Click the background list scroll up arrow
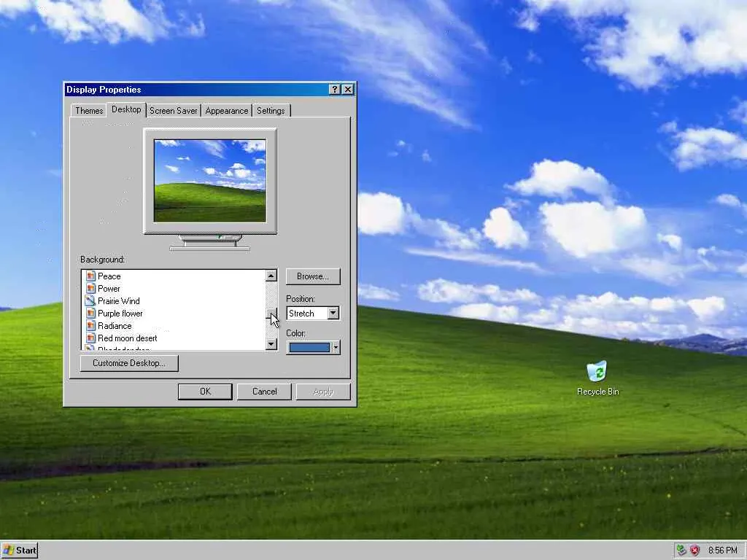 pos(271,276)
